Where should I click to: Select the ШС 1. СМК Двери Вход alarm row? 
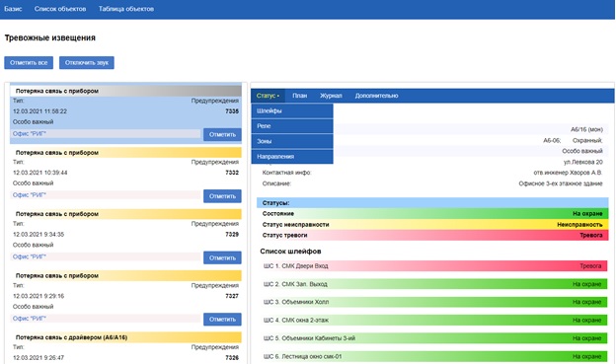pos(432,266)
